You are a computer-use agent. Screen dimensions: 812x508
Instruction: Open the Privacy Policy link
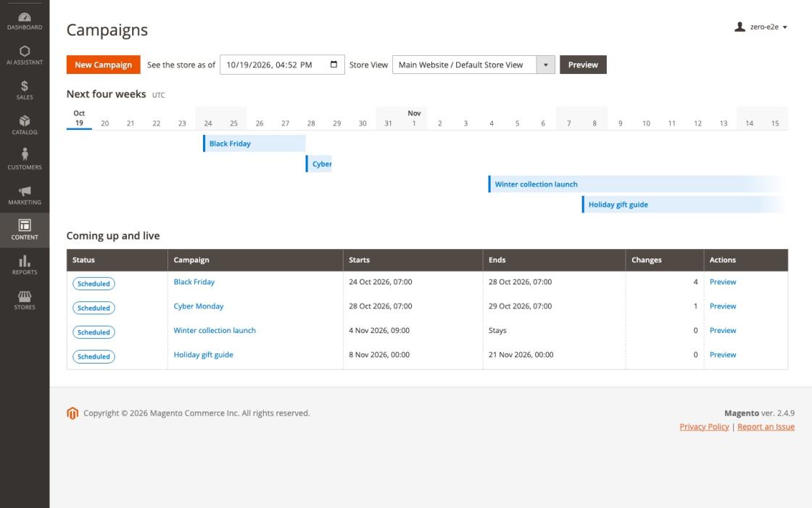point(704,427)
